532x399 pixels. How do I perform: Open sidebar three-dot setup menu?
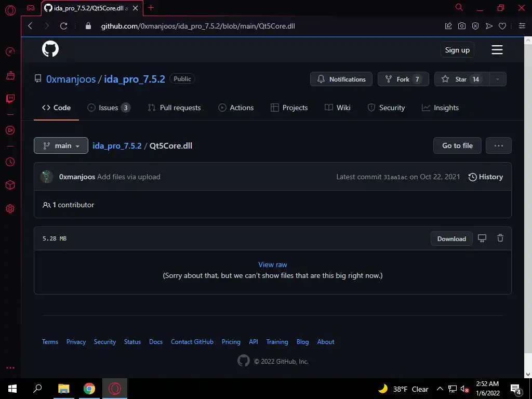click(10, 368)
